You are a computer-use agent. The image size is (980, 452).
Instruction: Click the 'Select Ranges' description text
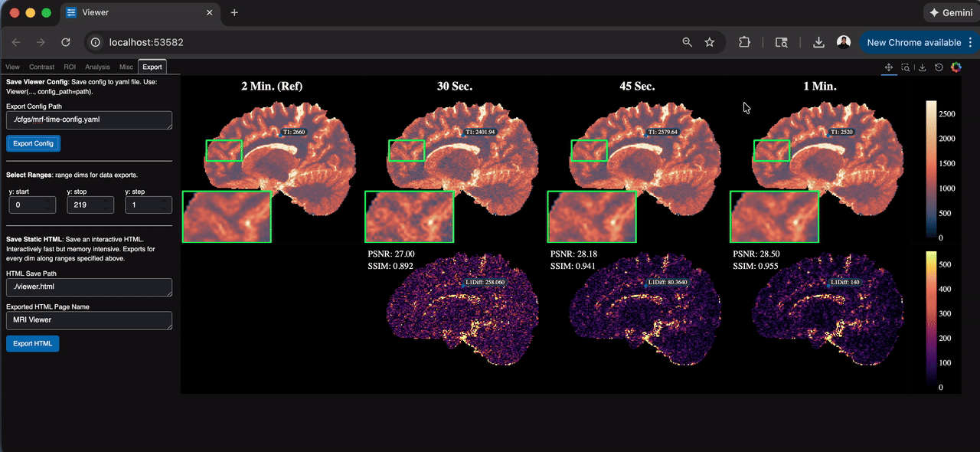72,175
